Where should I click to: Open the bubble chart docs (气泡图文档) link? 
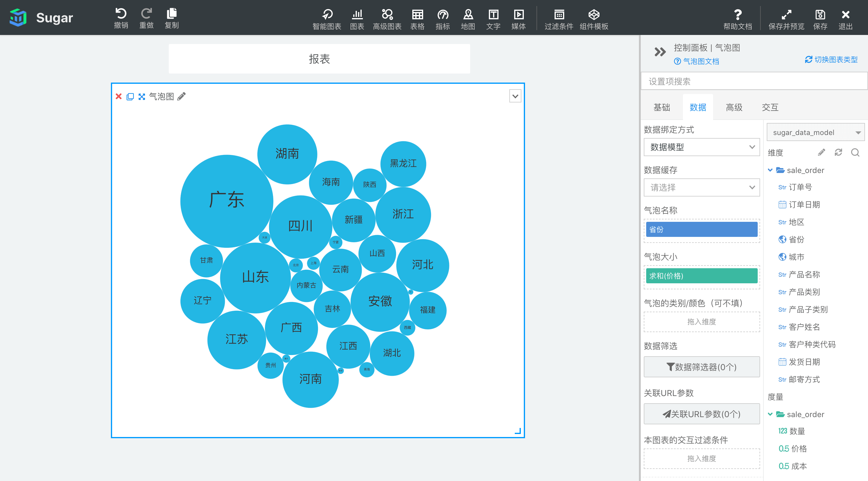[697, 61]
